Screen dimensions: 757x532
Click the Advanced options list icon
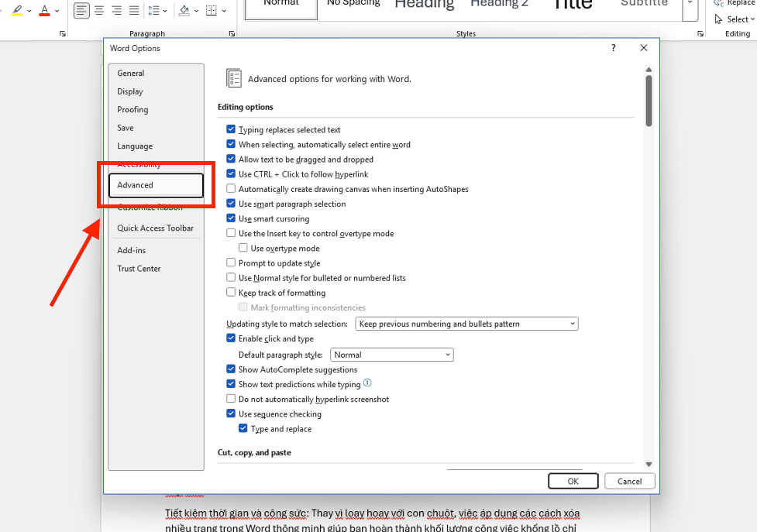pos(234,78)
